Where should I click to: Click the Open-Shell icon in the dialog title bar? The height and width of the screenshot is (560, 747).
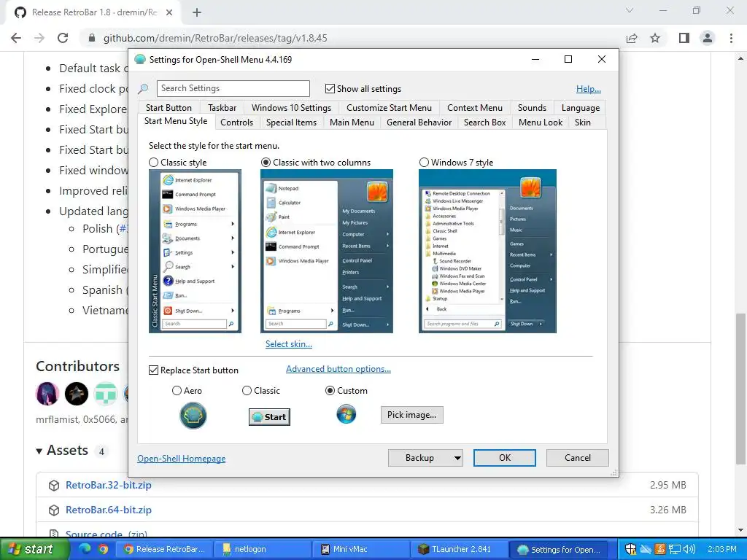click(x=139, y=60)
